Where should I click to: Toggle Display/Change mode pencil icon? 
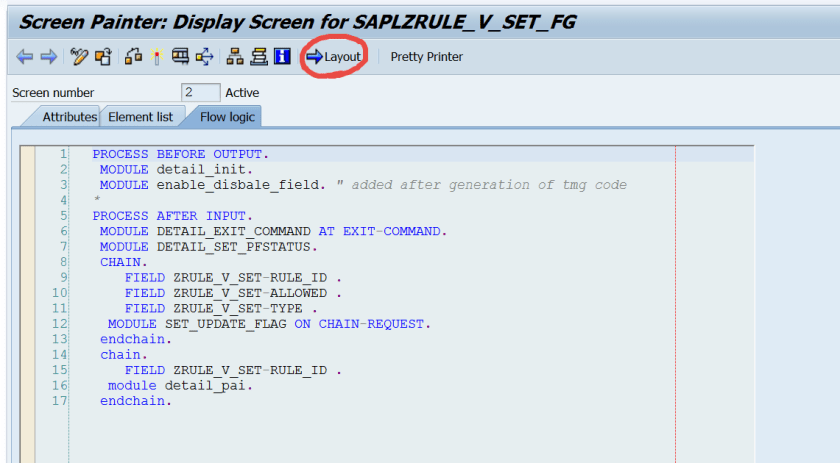pos(79,56)
